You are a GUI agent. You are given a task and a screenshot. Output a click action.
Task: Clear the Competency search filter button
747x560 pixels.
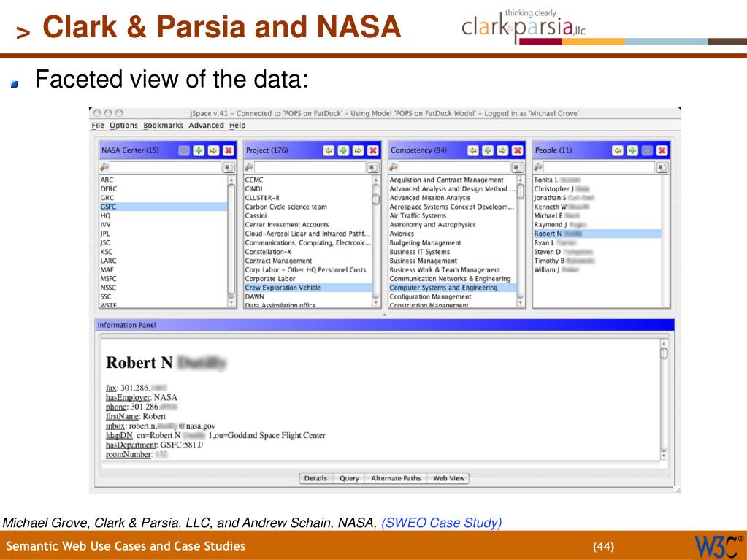point(518,167)
